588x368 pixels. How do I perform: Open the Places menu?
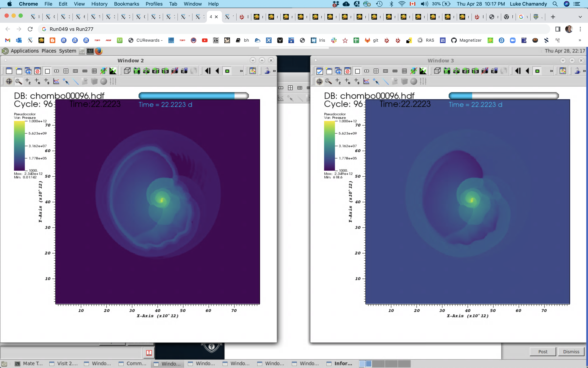point(49,51)
